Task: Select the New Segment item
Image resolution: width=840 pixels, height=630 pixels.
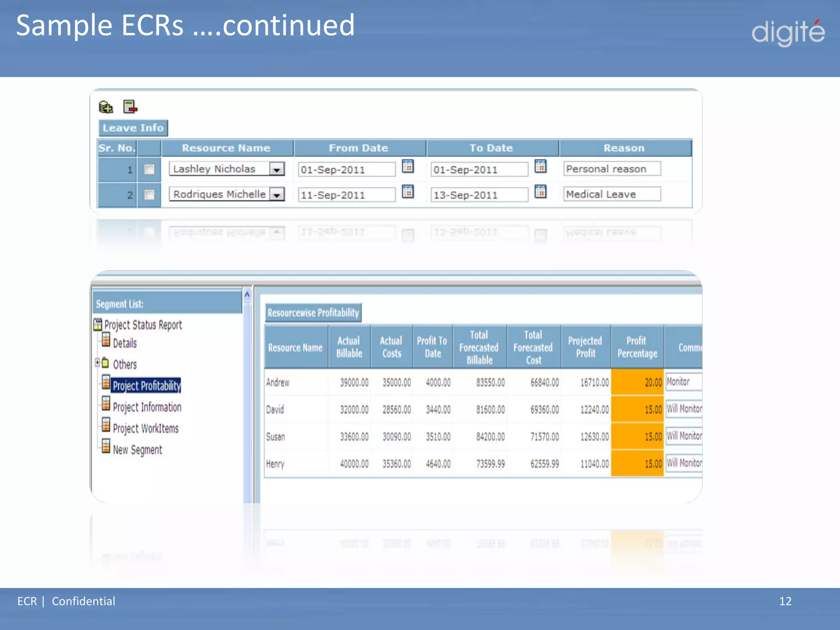Action: [137, 450]
